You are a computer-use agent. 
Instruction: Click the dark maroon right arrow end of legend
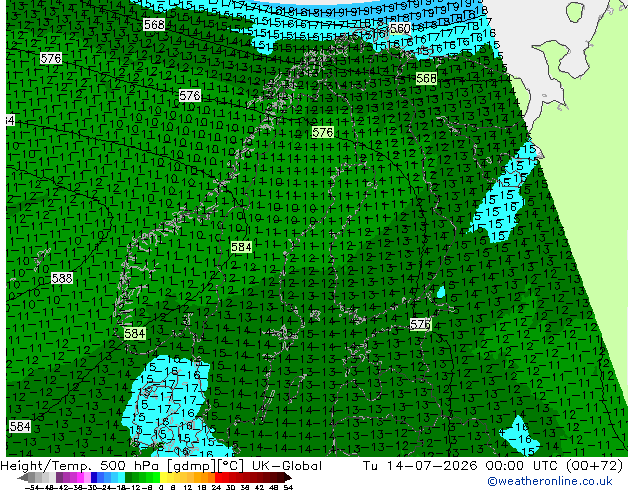pyautogui.click(x=287, y=478)
